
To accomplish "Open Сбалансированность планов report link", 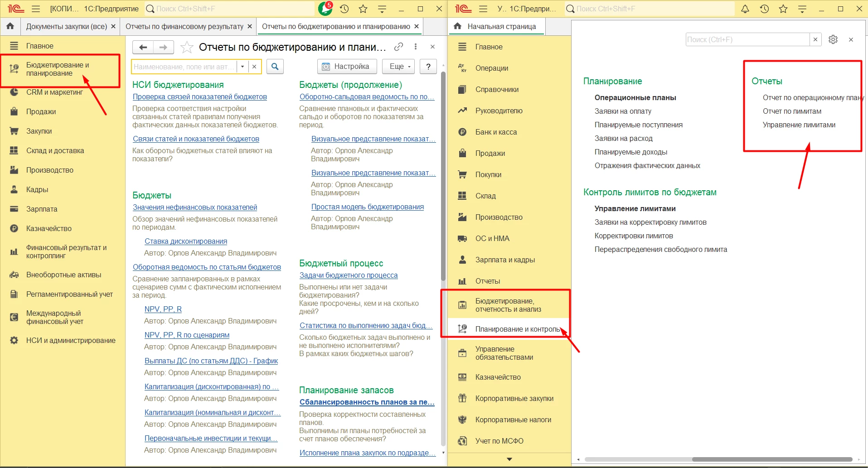I will tap(367, 402).
